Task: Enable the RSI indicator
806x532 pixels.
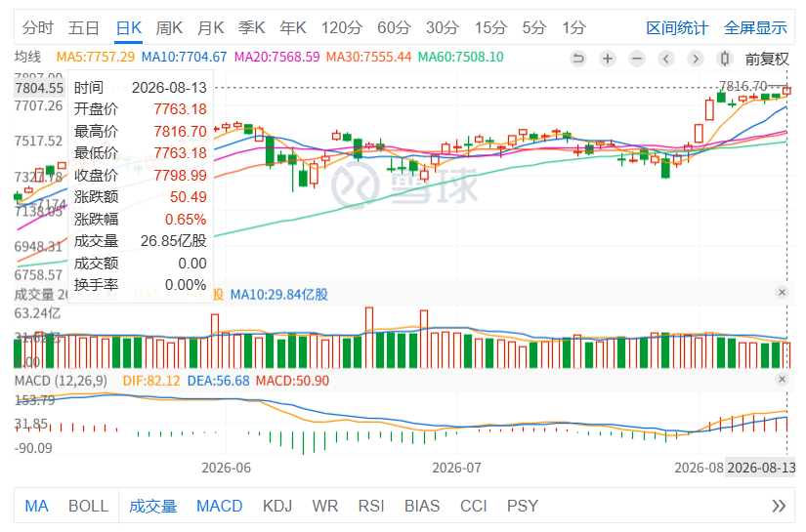Action: pos(371,507)
